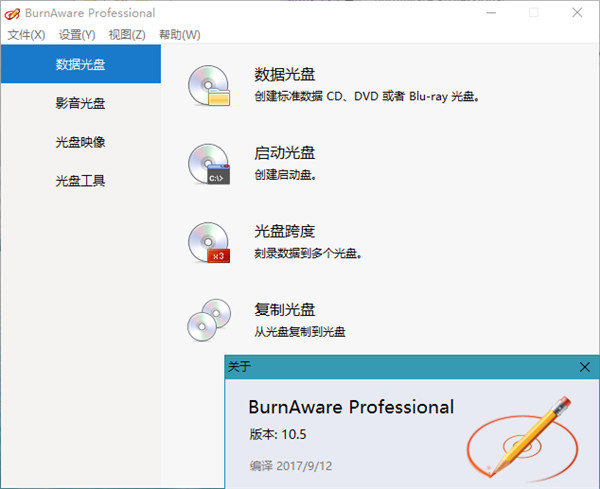Launch the 复制光盘 task title
Screen dimensions: 600x489
285,310
